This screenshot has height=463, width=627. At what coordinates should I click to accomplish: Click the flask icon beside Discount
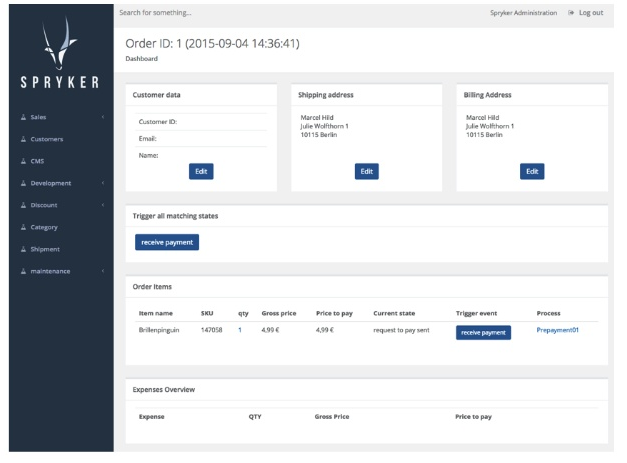(x=23, y=205)
